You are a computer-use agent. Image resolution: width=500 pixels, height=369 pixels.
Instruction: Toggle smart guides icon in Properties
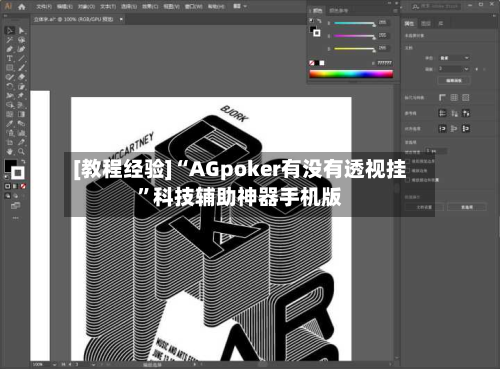(466, 113)
